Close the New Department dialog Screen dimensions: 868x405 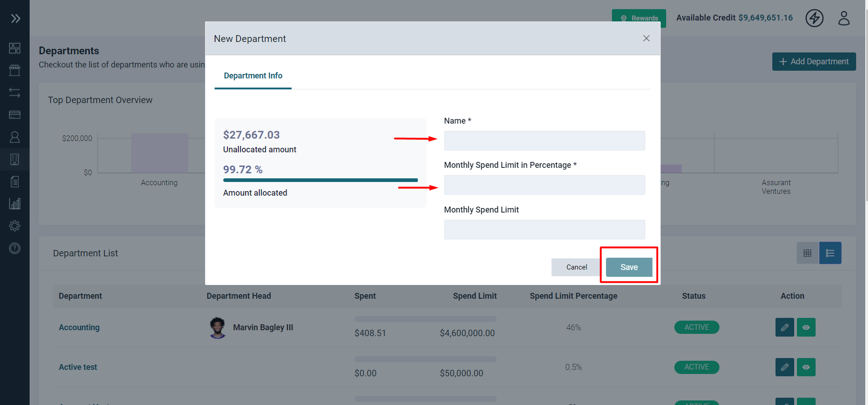pyautogui.click(x=646, y=38)
